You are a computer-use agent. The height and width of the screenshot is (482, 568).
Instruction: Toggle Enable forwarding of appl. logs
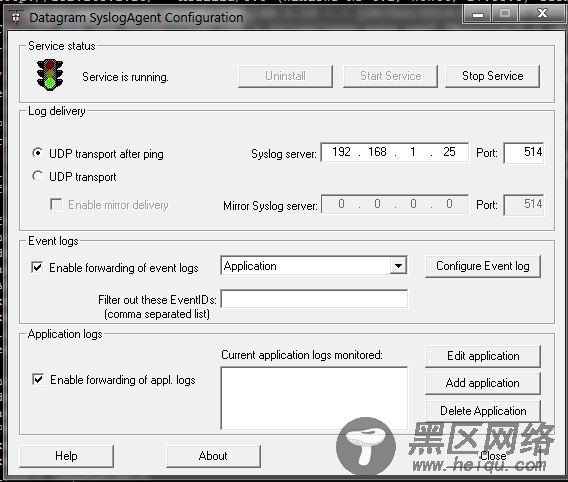click(x=38, y=379)
